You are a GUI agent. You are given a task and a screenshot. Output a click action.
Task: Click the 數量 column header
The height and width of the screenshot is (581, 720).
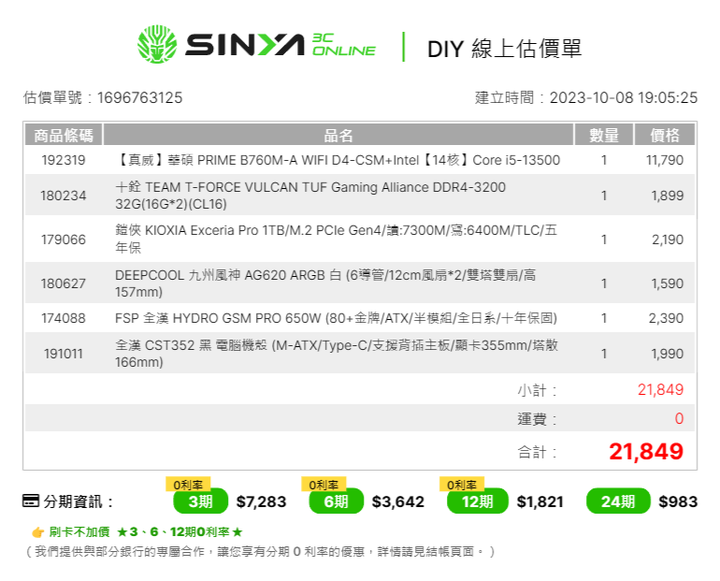[x=604, y=135]
